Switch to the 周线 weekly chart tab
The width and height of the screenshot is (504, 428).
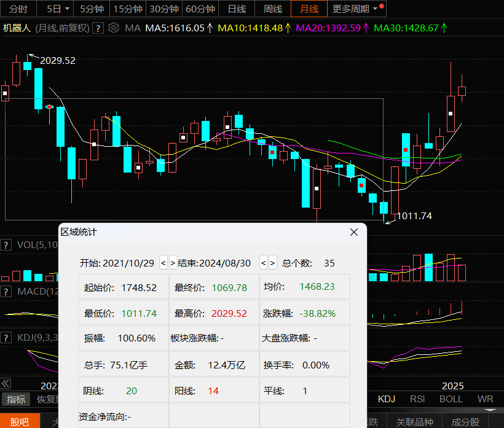(272, 9)
